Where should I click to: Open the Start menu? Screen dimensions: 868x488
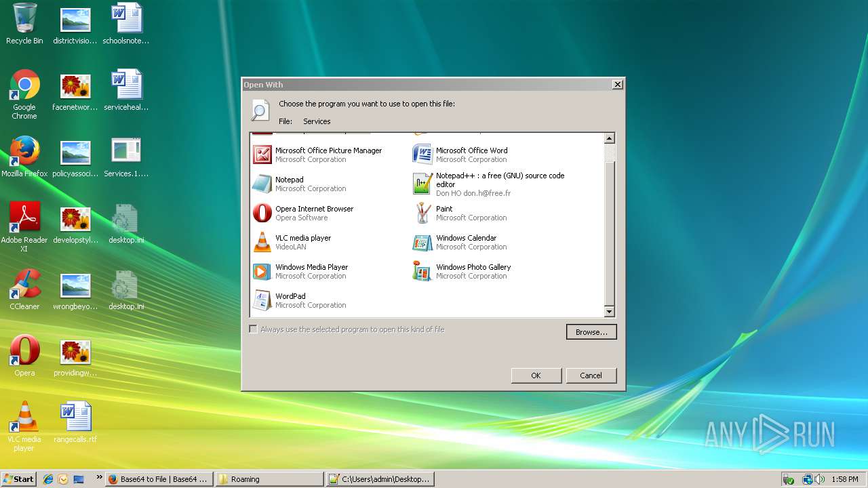coord(19,479)
